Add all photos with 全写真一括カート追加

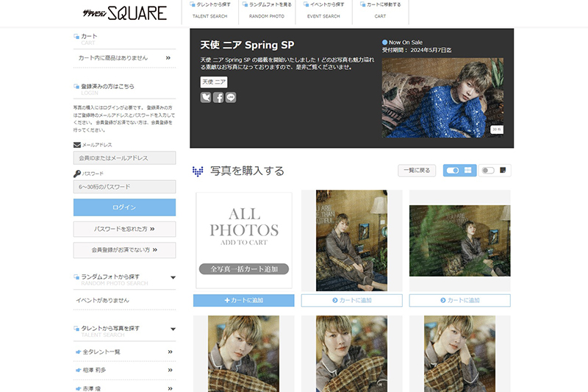(243, 269)
